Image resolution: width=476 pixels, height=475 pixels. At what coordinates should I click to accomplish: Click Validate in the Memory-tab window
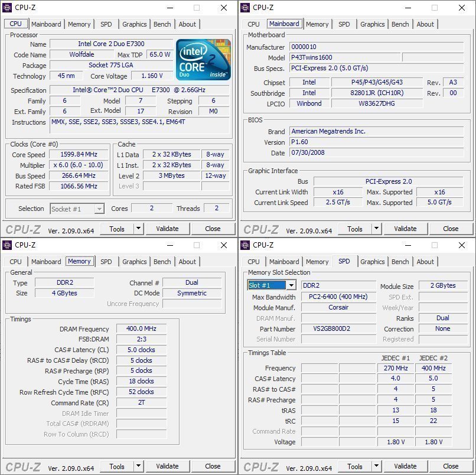pyautogui.click(x=168, y=466)
